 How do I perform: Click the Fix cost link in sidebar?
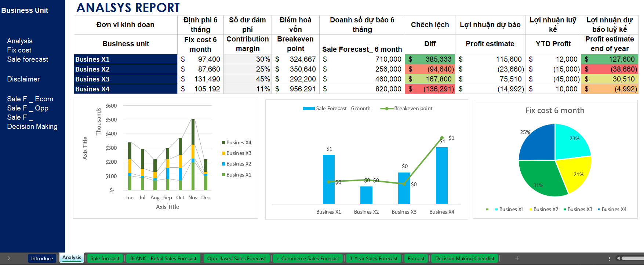tap(19, 50)
